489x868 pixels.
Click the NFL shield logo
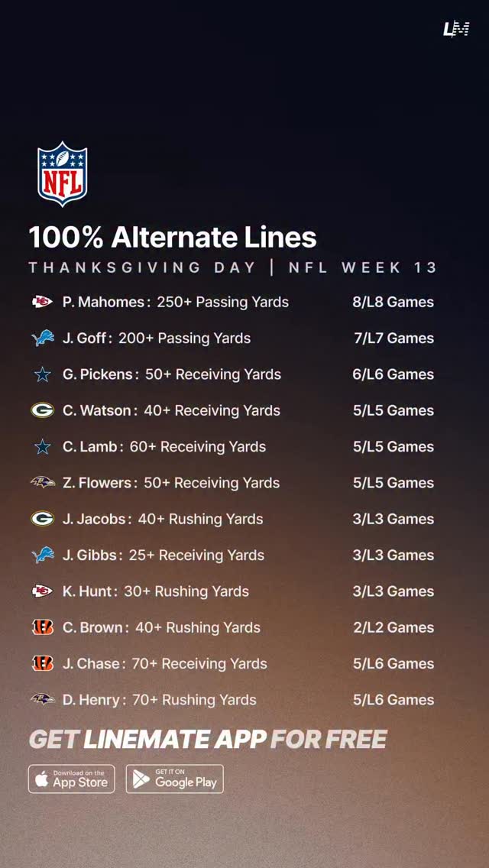pyautogui.click(x=63, y=173)
